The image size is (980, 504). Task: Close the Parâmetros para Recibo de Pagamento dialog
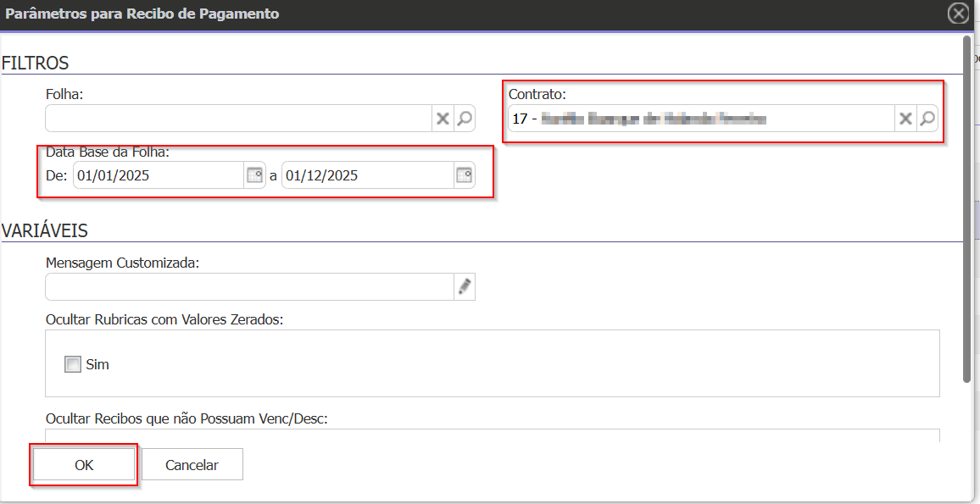pos(958,14)
